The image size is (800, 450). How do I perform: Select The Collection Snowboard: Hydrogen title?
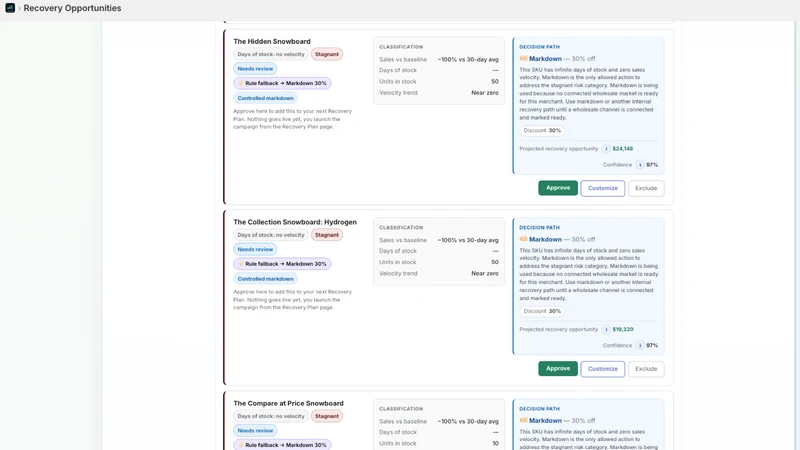click(x=295, y=222)
